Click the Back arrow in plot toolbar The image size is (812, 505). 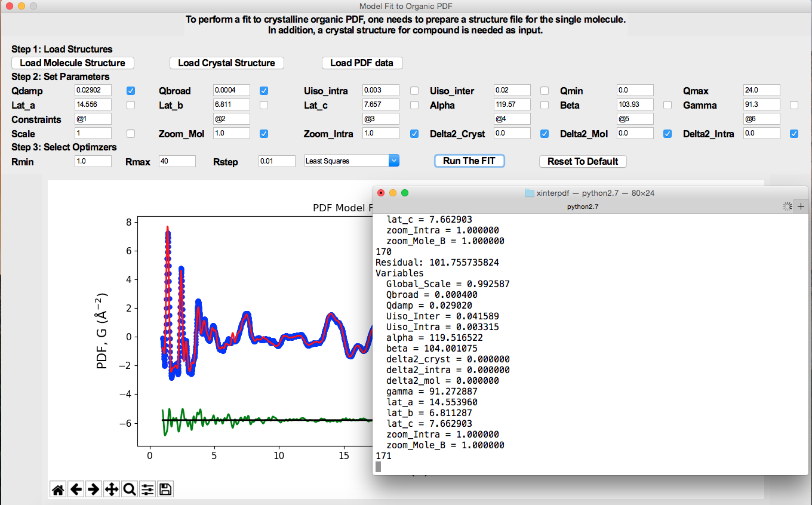coord(76,489)
